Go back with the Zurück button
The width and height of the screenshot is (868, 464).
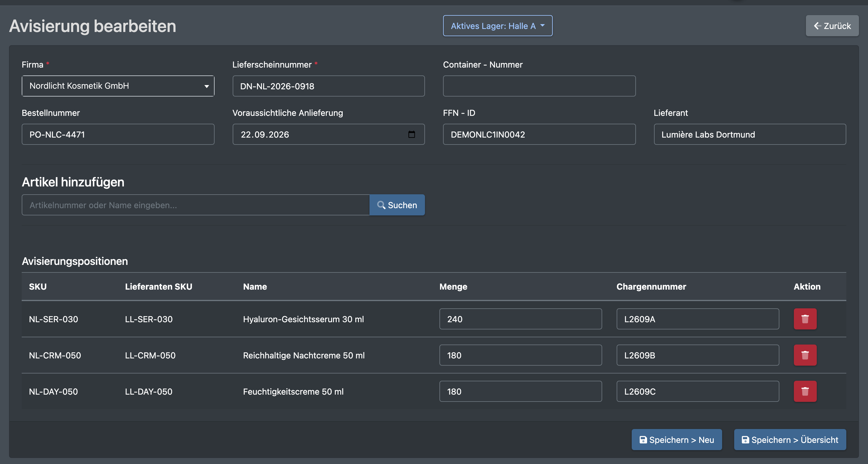pyautogui.click(x=832, y=26)
